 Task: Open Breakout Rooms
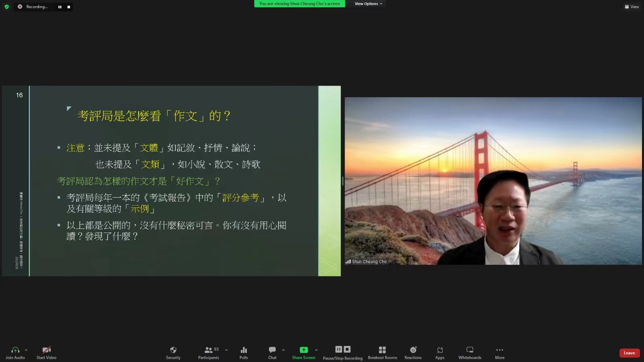click(x=382, y=350)
